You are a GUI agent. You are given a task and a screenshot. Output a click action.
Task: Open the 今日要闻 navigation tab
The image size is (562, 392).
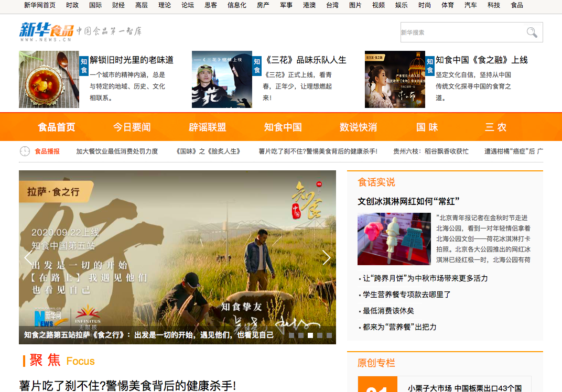coord(132,127)
